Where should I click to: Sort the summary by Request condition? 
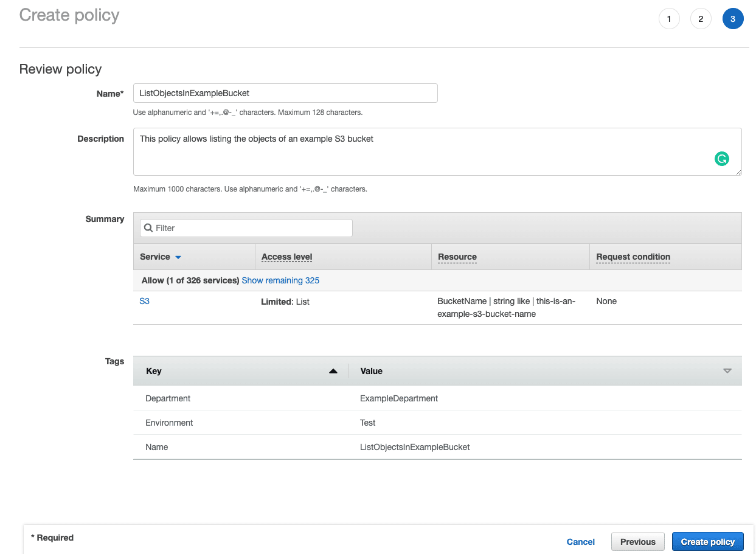[633, 257]
